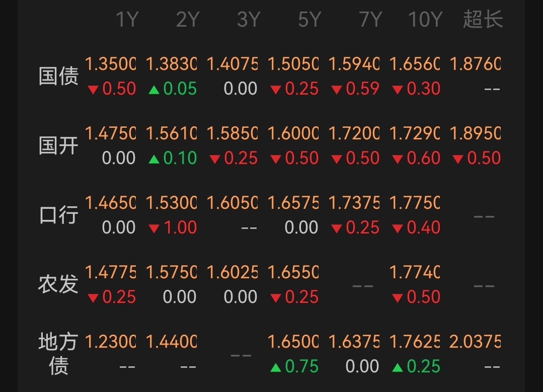Click 国开 超长 yield 1.8950
This screenshot has height=392, width=543.
(475, 133)
